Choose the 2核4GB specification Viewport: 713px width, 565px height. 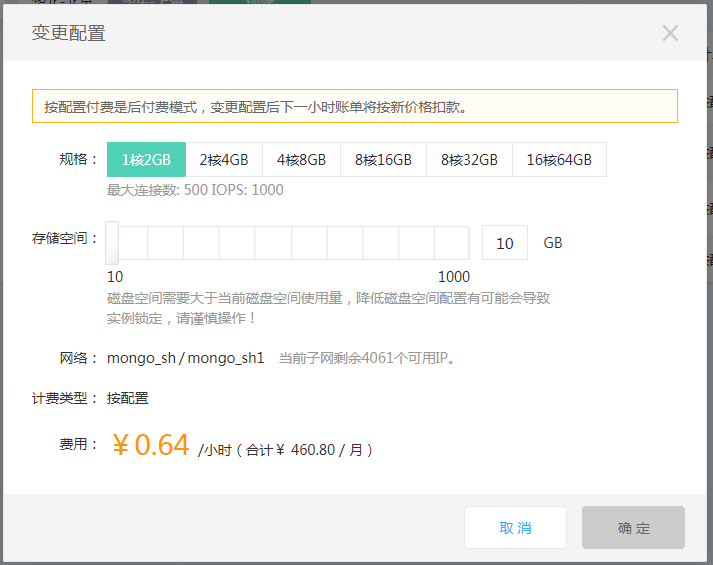224,160
